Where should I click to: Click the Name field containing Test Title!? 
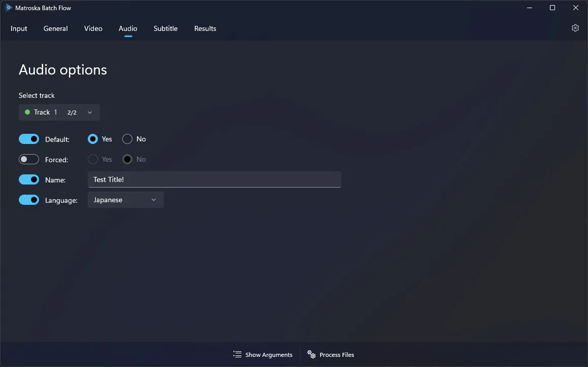pyautogui.click(x=214, y=179)
